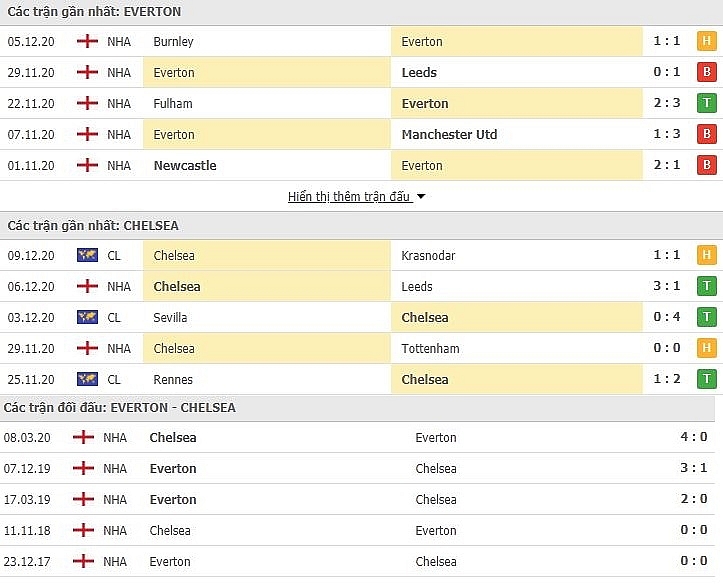Viewport: 723px width, 584px height.
Task: Select the 1:3 score of Everton–Manchester Utd
Action: pos(667,134)
